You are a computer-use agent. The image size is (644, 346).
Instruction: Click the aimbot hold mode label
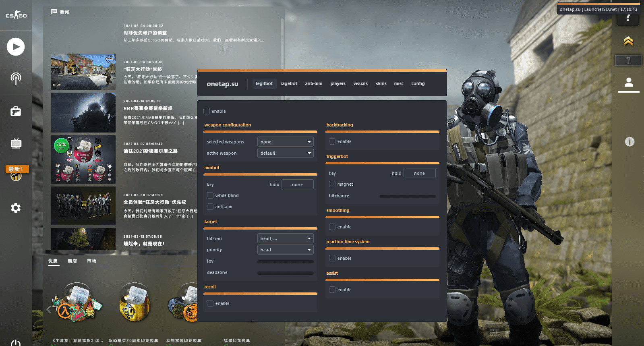pos(274,184)
